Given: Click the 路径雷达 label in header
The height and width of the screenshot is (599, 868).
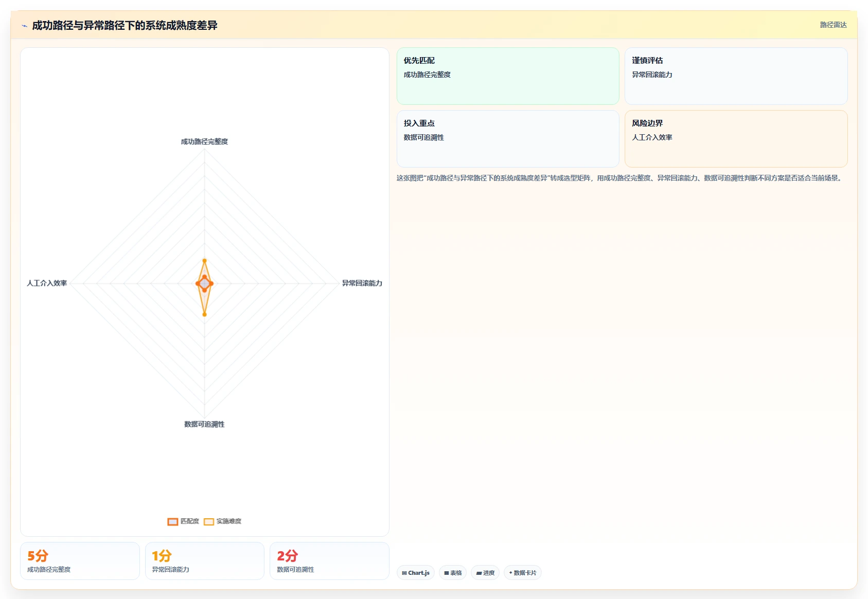Looking at the screenshot, I should pyautogui.click(x=833, y=25).
